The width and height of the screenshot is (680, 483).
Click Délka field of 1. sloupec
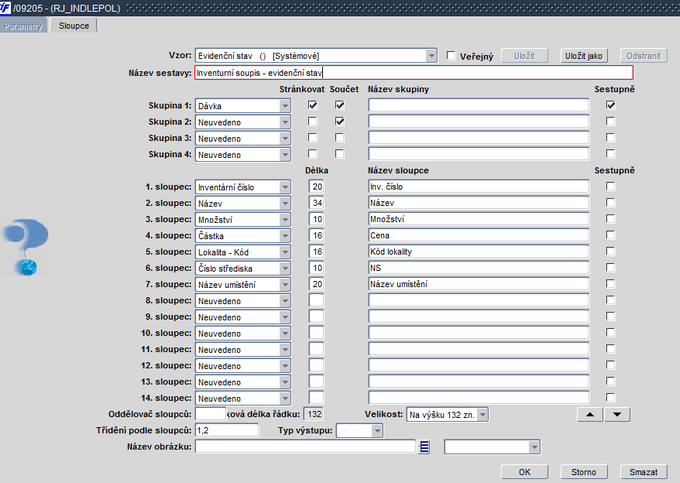pyautogui.click(x=317, y=187)
